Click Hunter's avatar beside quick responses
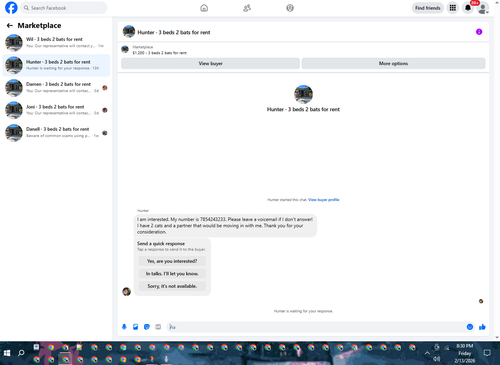Viewport: 500px width, 365px height. tap(127, 292)
